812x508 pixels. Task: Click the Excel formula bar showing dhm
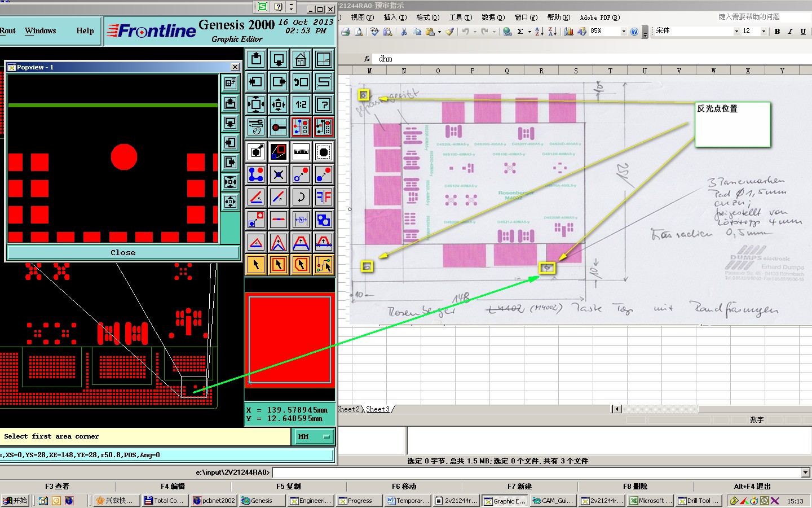pos(592,59)
